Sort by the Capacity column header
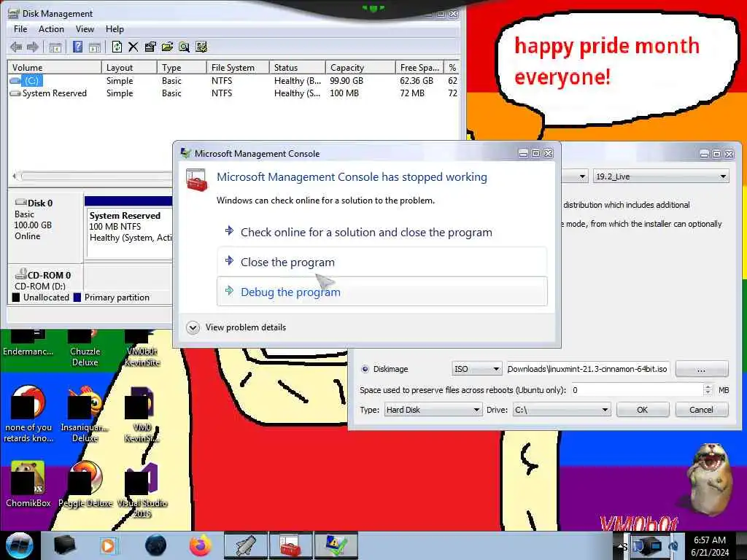The image size is (747, 560). (360, 68)
